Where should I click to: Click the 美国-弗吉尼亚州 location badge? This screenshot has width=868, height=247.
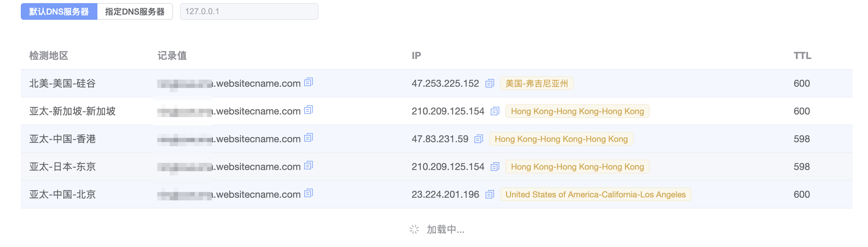537,83
